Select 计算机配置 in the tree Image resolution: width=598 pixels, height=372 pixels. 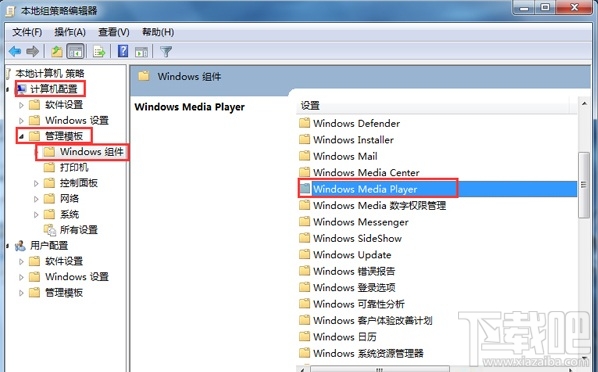coord(54,89)
